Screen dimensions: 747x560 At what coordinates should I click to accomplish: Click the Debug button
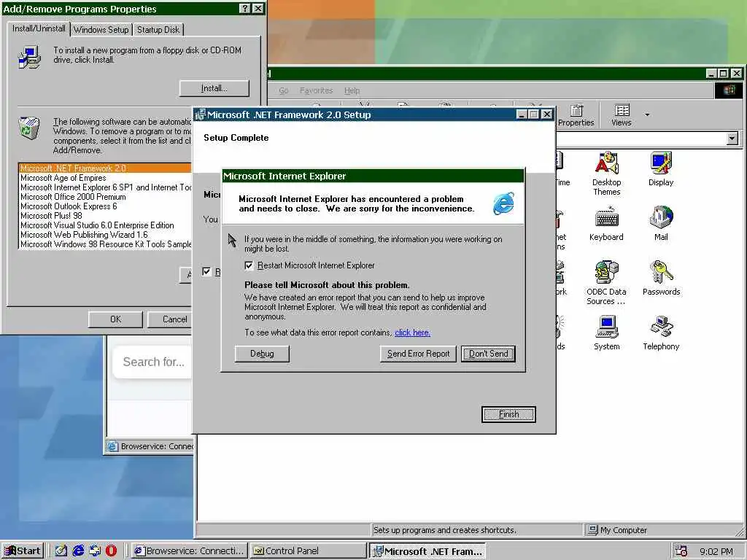coord(262,354)
